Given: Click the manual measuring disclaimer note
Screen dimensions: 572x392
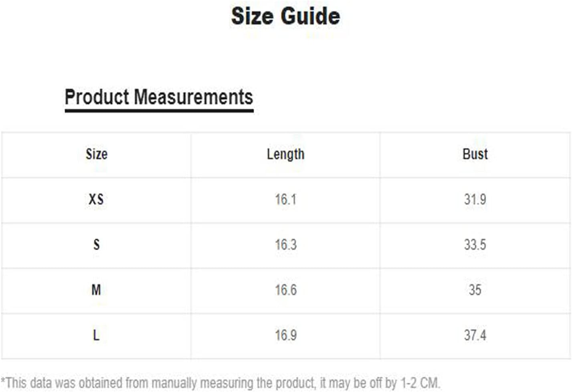Looking at the screenshot, I should point(220,383).
